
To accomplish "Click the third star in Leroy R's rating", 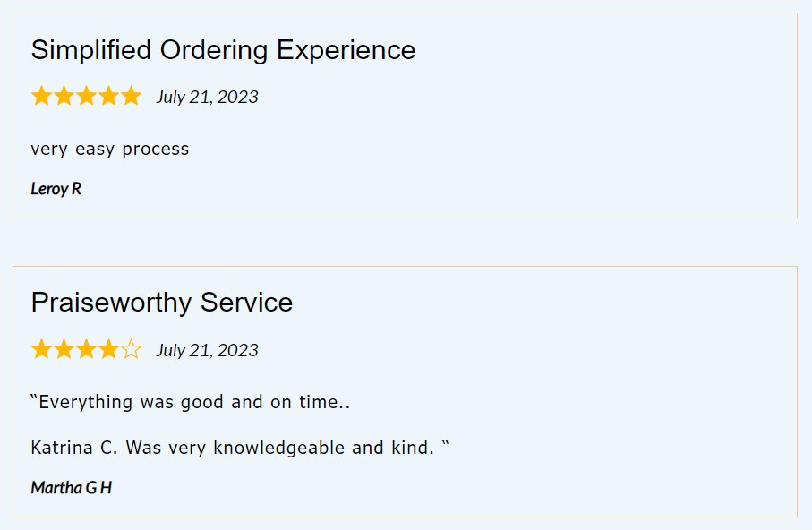I will coord(86,96).
